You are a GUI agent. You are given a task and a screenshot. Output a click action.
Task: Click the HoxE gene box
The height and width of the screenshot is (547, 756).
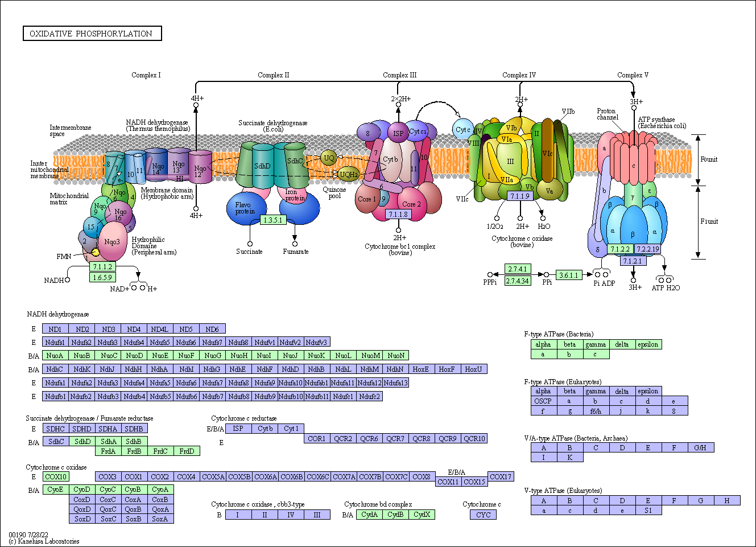click(421, 369)
